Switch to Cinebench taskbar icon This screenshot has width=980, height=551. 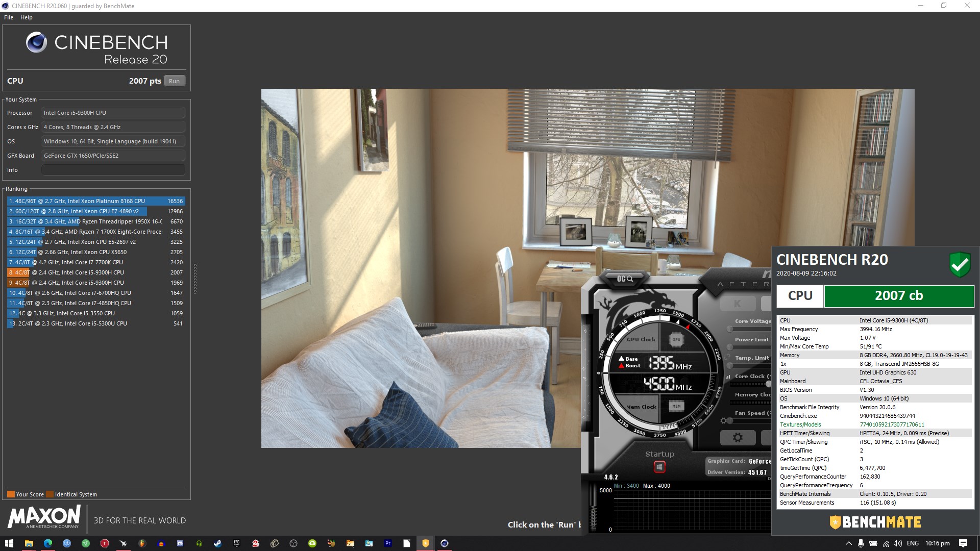(444, 543)
